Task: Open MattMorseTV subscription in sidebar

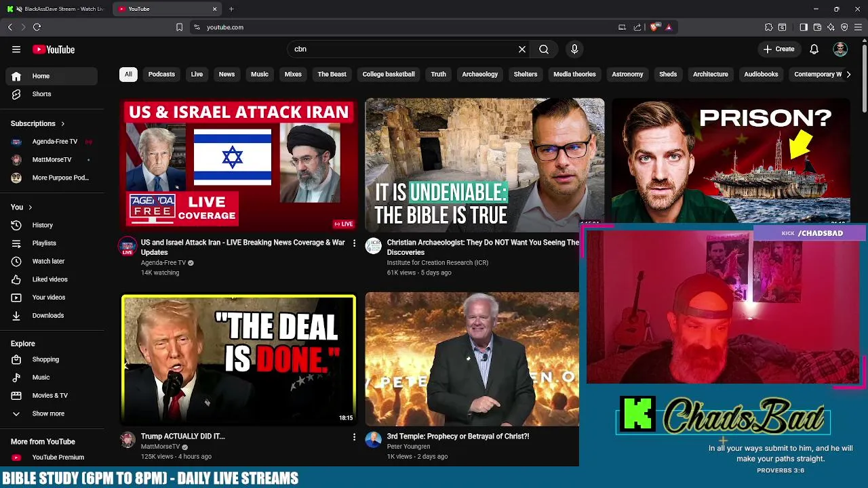Action: [52, 160]
